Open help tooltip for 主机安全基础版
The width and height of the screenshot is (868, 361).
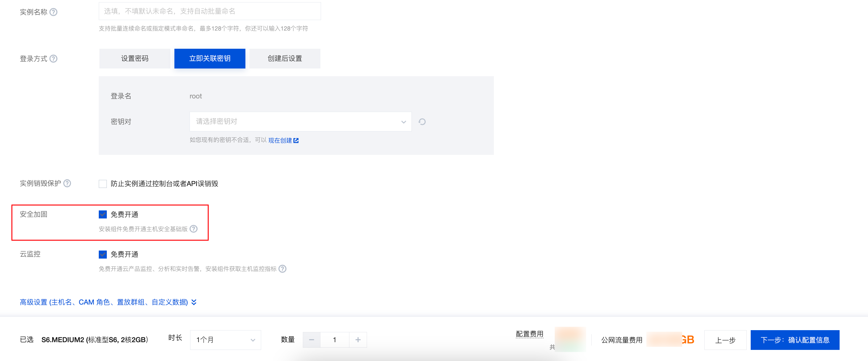coord(194,229)
